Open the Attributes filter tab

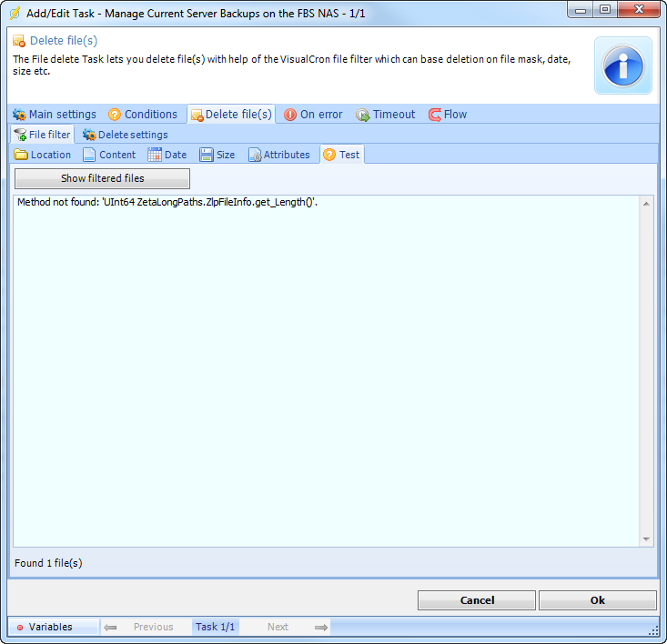click(279, 155)
